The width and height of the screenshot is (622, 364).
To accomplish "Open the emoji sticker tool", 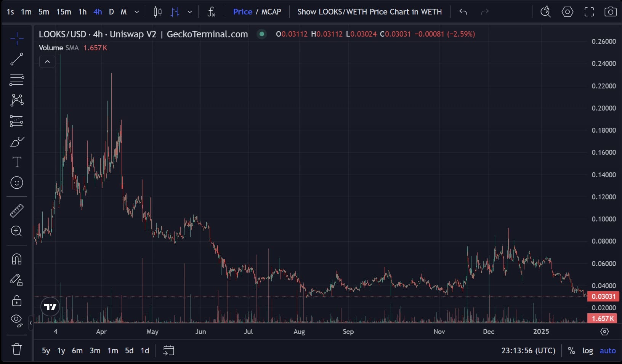I will click(16, 183).
